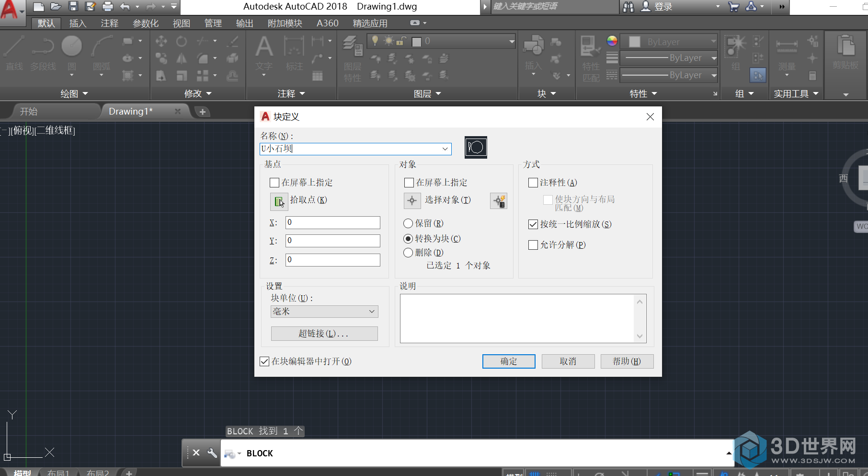Open the 插入 ribbon tab

pyautogui.click(x=78, y=23)
